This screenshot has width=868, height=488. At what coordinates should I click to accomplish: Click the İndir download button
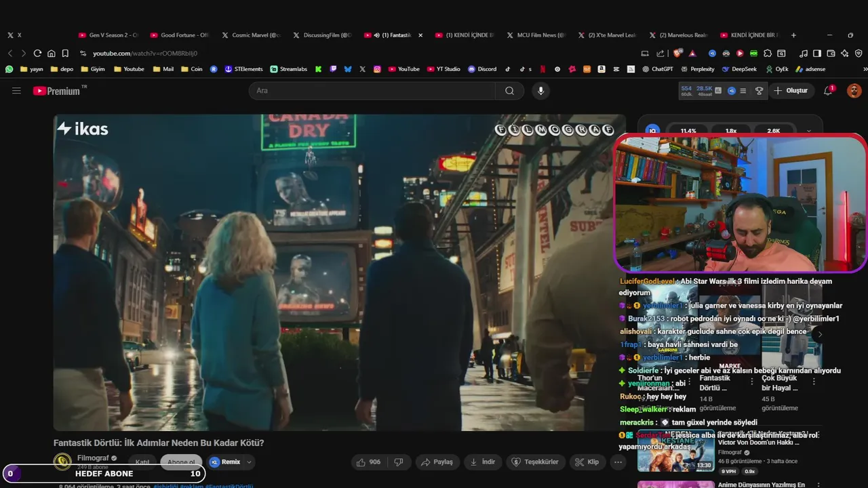coord(482,462)
